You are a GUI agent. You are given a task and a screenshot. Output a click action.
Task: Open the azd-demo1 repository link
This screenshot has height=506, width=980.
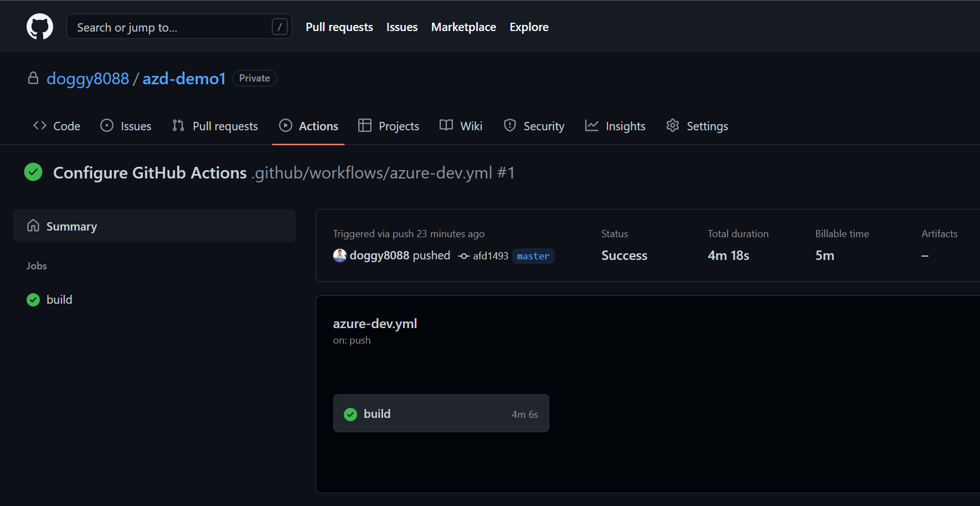[x=184, y=79]
